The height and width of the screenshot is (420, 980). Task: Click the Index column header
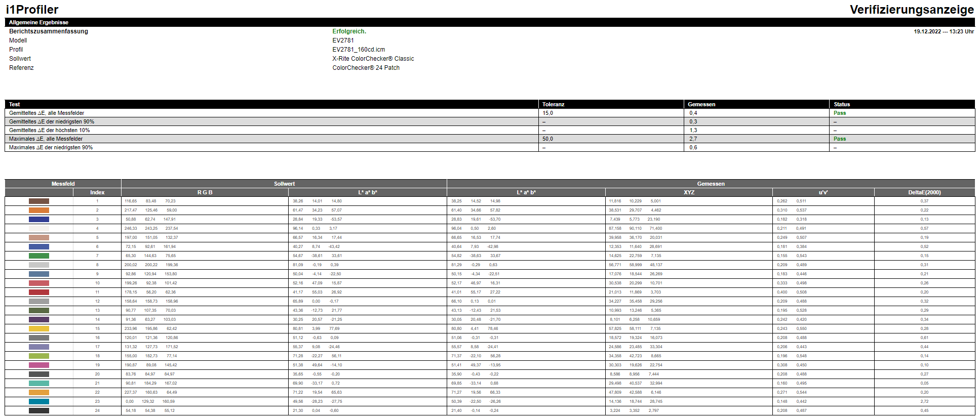(97, 192)
